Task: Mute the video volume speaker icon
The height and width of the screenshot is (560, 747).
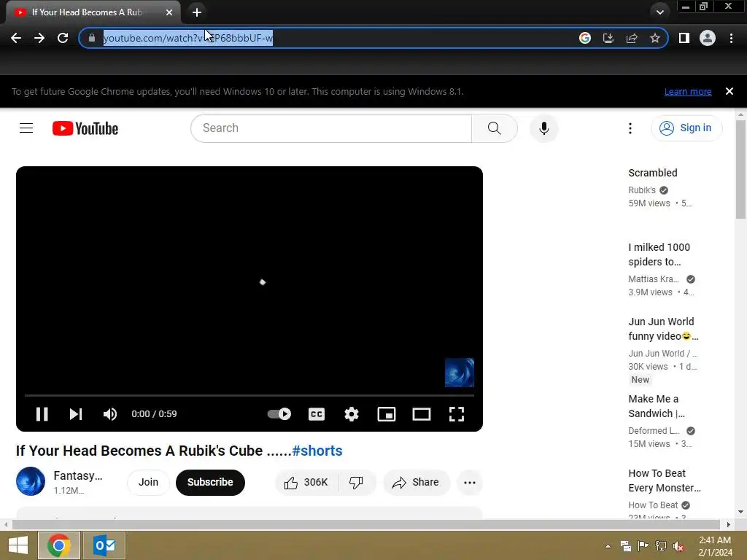Action: click(110, 414)
